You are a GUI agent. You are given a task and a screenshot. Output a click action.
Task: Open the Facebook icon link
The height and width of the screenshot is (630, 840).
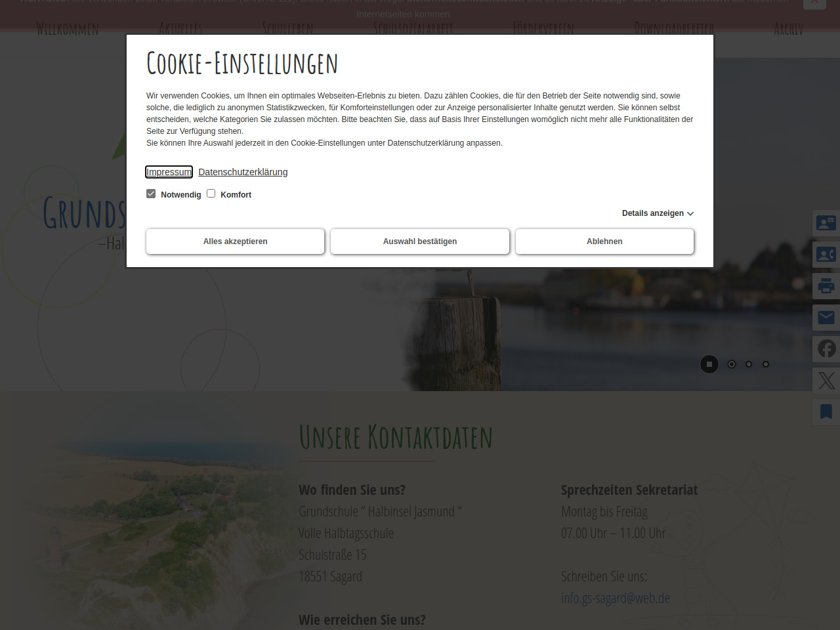826,349
